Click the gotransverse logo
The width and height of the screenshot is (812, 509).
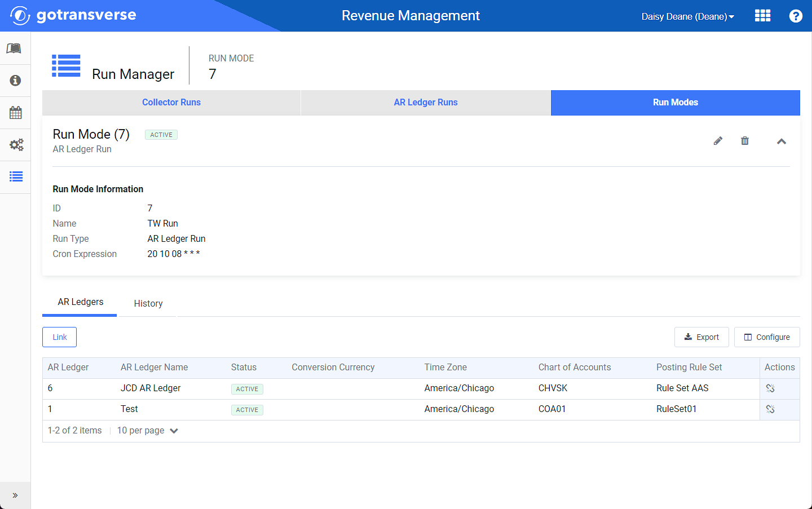[x=73, y=15]
